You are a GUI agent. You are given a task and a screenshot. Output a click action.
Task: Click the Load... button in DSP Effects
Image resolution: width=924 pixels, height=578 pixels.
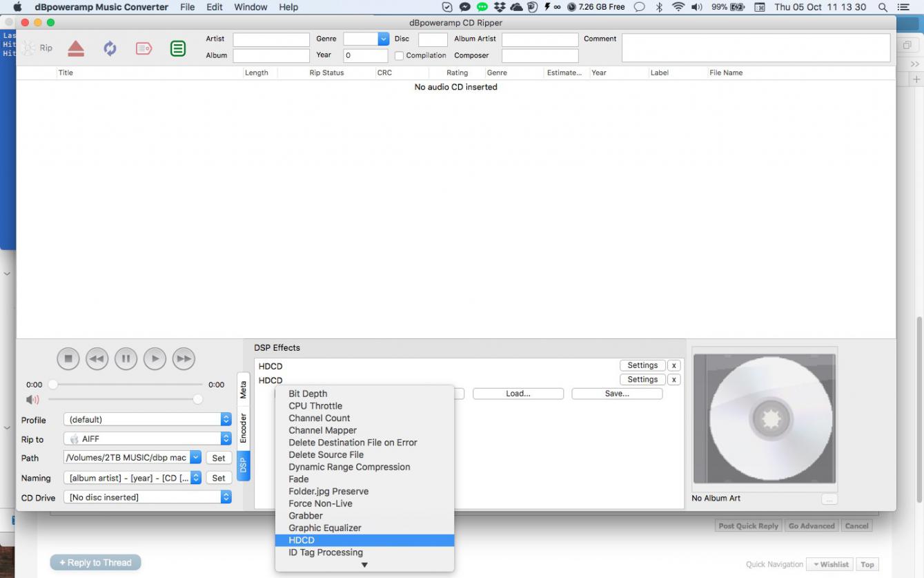(x=518, y=394)
